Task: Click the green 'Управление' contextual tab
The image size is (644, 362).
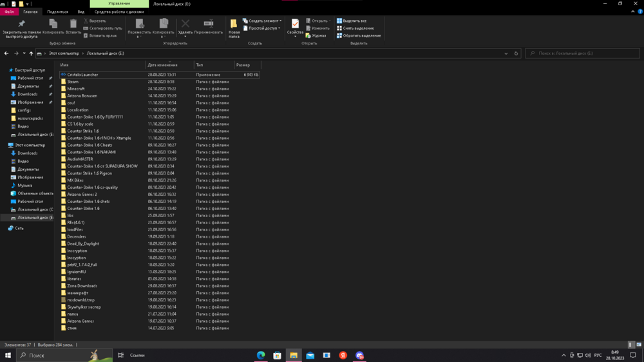Action: coord(119,4)
